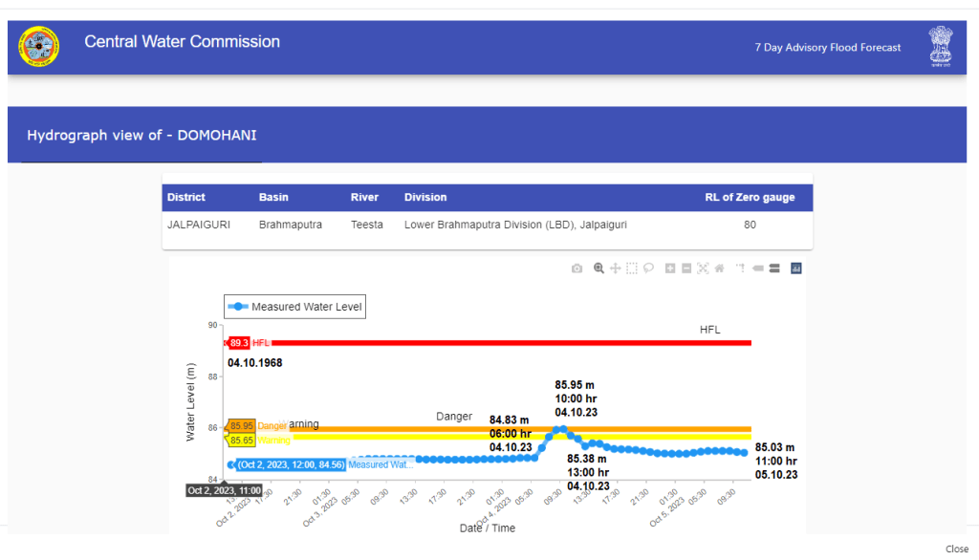Click the Government of India emblem
The width and height of the screenshot is (979, 560).
pyautogui.click(x=941, y=46)
